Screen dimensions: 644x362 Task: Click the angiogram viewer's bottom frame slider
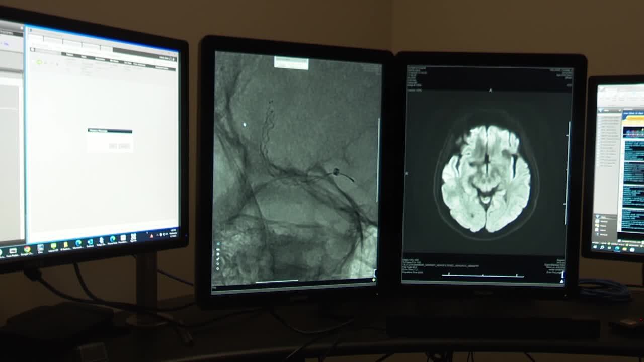click(277, 282)
